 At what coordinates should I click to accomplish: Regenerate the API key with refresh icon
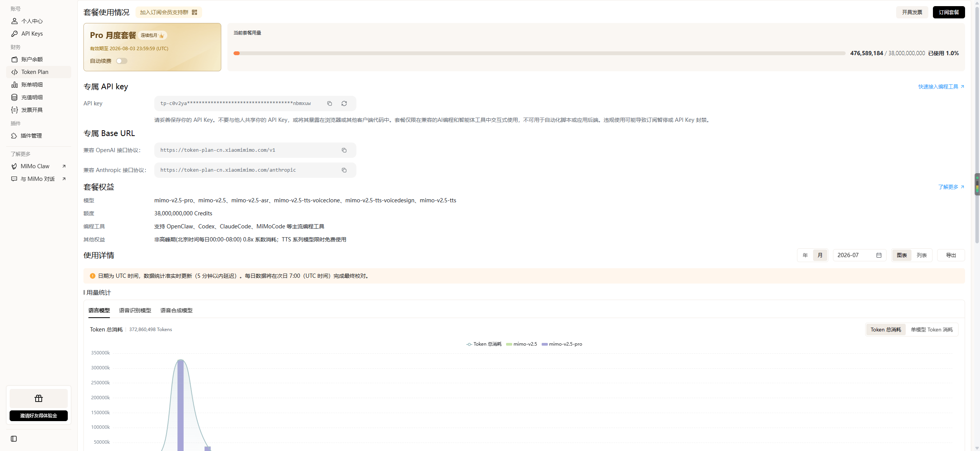click(344, 103)
